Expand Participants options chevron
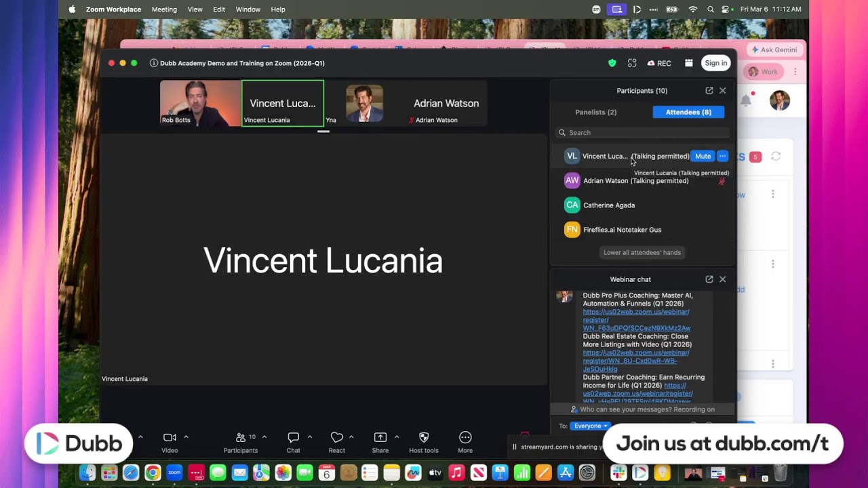This screenshot has height=488, width=868. (x=264, y=437)
